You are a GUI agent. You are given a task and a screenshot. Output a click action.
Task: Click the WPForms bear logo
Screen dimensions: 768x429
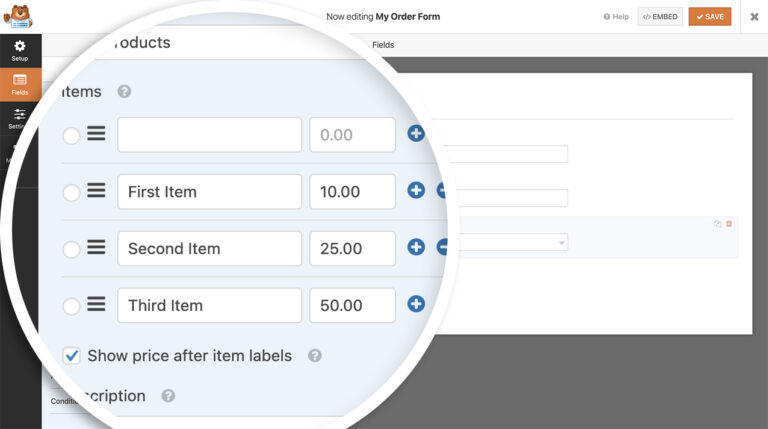pos(19,16)
